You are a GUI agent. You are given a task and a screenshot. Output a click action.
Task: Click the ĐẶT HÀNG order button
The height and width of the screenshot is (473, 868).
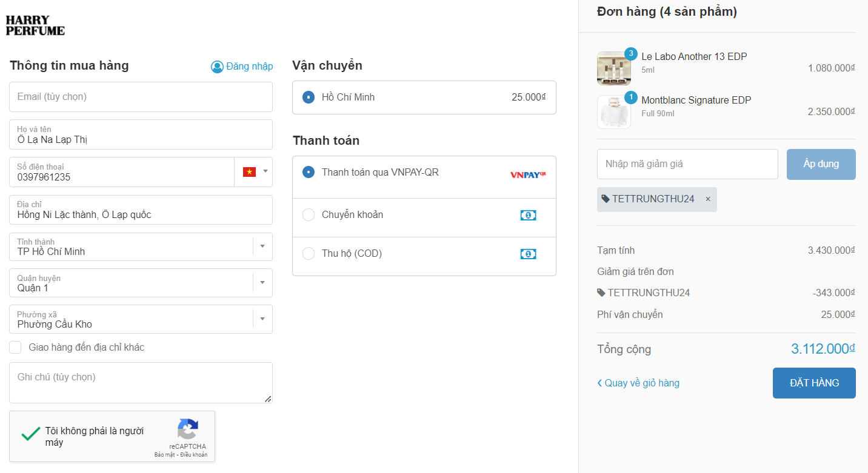coord(814,383)
